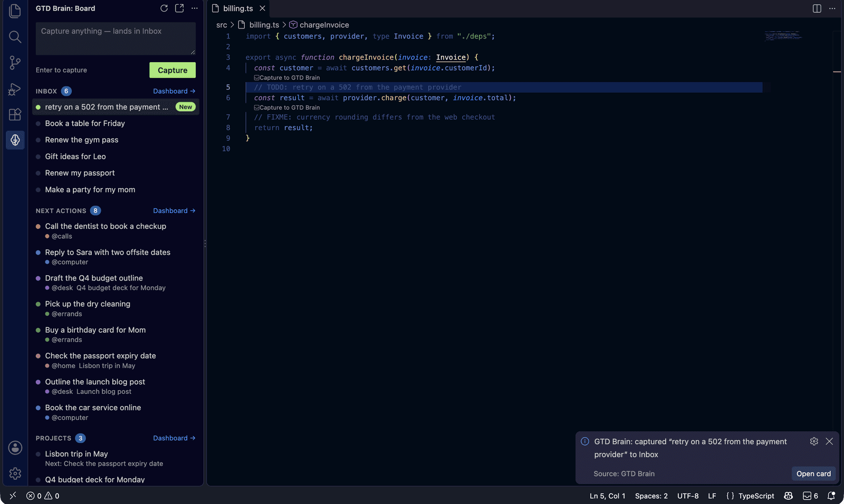The height and width of the screenshot is (504, 844).
Task: Click Open card in the notification
Action: 813,473
